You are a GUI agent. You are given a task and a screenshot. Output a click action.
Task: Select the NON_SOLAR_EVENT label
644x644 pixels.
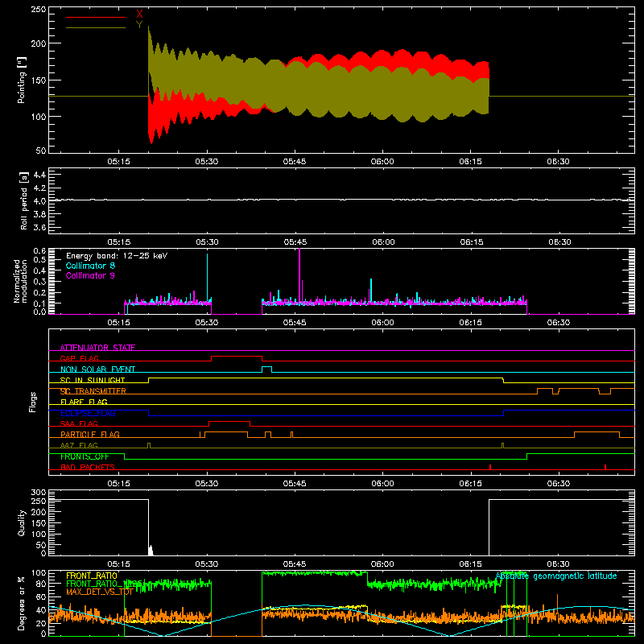coord(97,369)
